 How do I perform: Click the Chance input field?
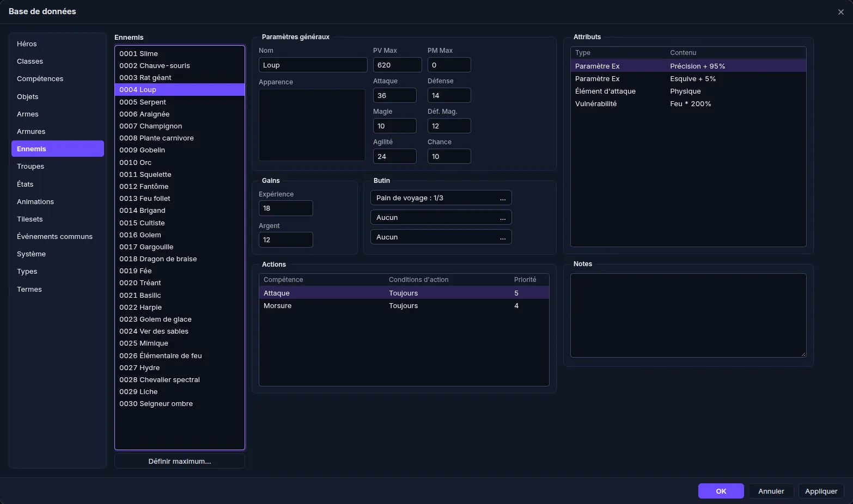coord(449,156)
